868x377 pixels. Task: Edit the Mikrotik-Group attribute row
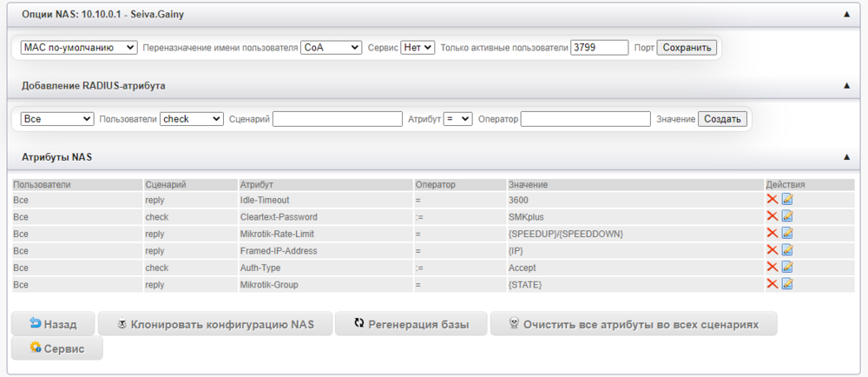click(x=787, y=284)
